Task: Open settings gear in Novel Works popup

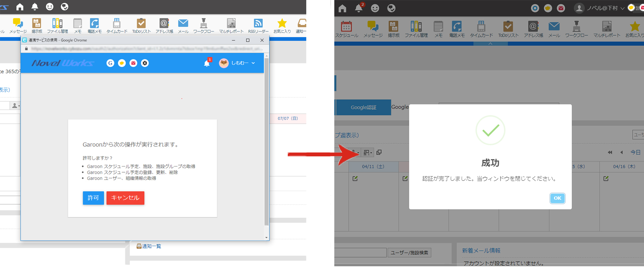Action: [x=145, y=63]
